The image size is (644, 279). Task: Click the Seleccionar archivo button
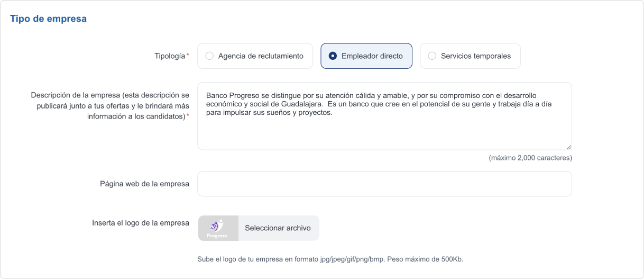(x=278, y=228)
